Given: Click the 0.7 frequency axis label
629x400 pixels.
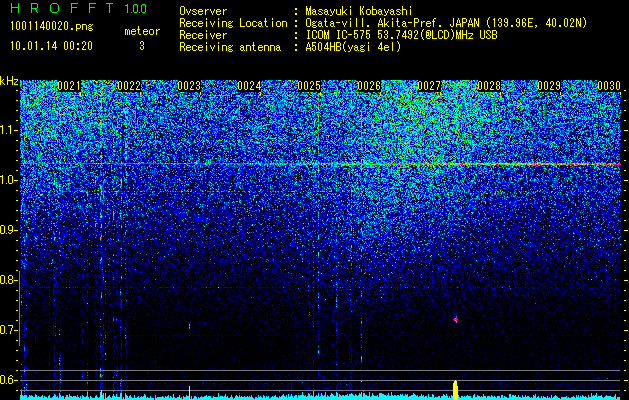Looking at the screenshot, I should (8, 330).
